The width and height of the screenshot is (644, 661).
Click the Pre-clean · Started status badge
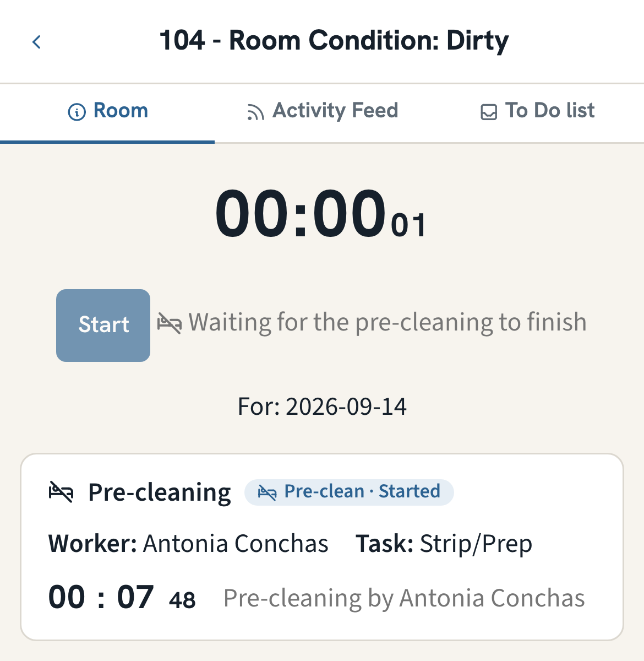tap(349, 492)
